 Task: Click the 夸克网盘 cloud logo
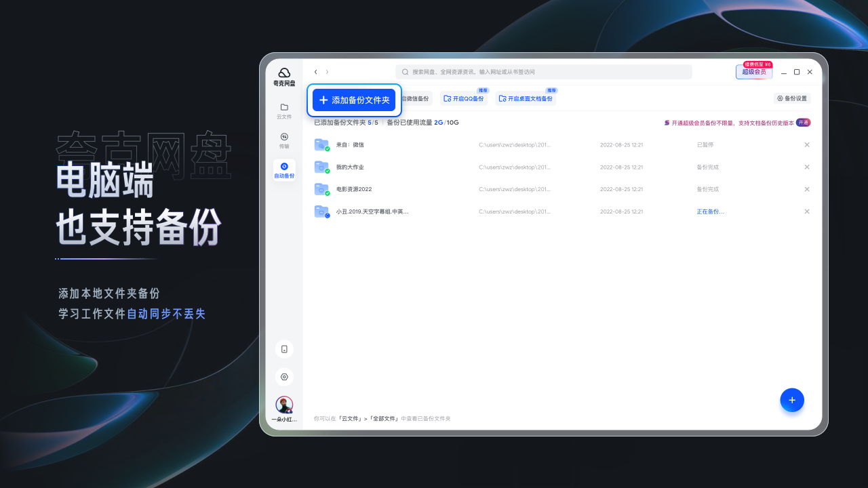tap(284, 73)
